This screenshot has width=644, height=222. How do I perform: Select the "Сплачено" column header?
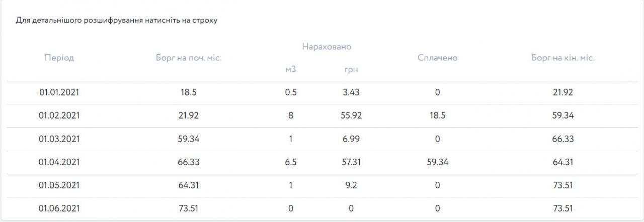click(437, 58)
